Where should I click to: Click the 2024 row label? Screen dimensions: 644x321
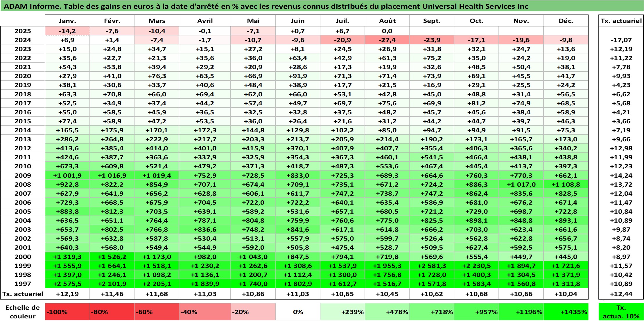click(x=23, y=40)
